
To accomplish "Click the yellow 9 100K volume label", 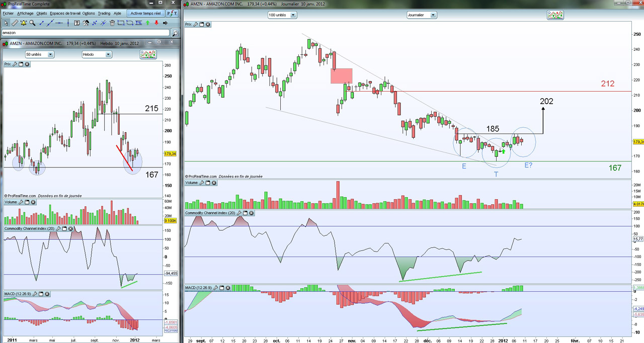I will pos(170,220).
